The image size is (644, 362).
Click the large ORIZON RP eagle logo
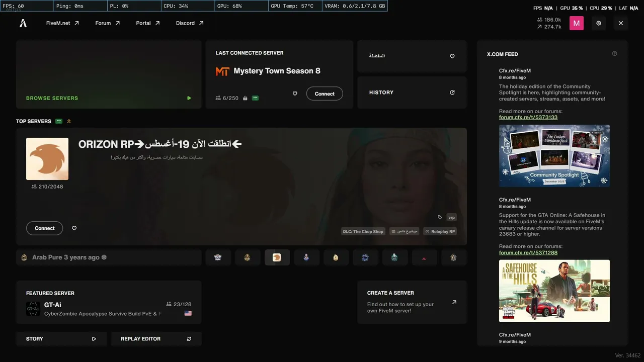click(47, 159)
